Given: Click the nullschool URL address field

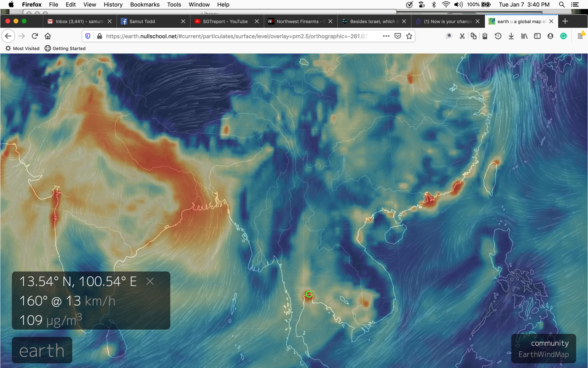Looking at the screenshot, I should 235,36.
